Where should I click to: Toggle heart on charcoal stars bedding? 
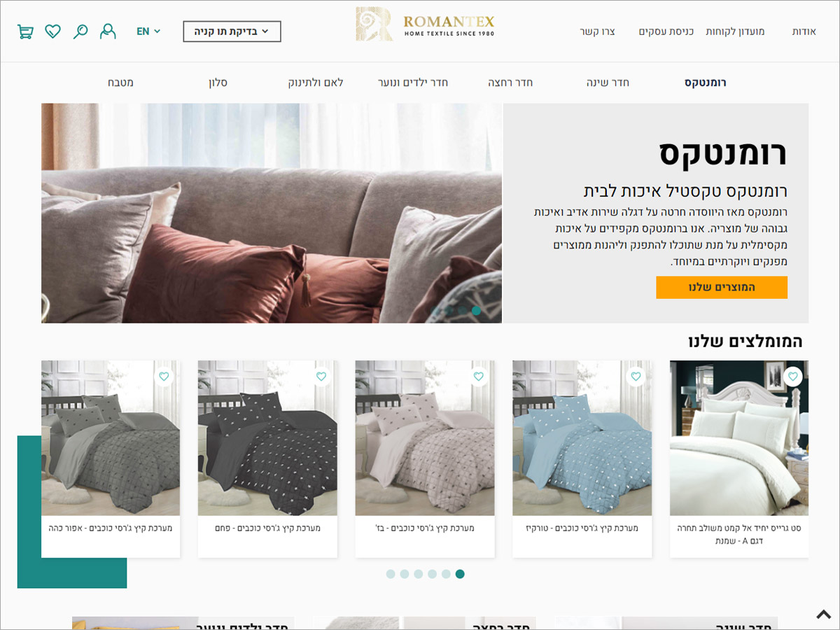click(x=321, y=377)
